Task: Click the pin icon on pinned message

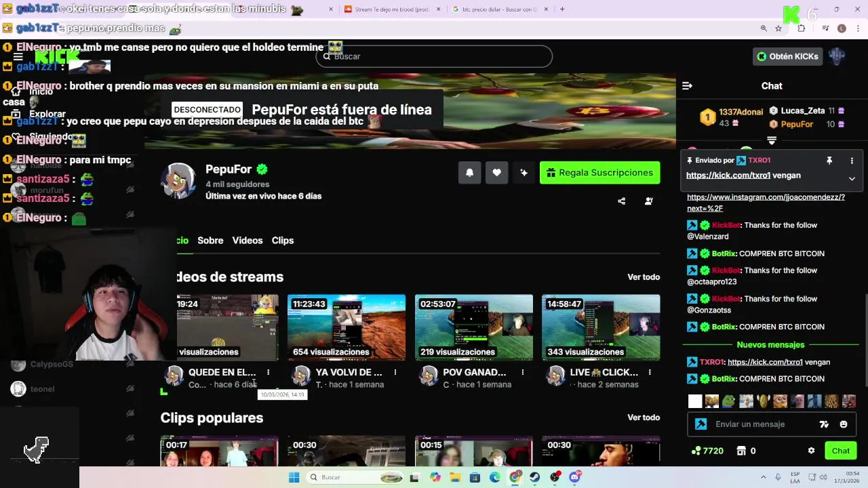Action: tap(829, 161)
